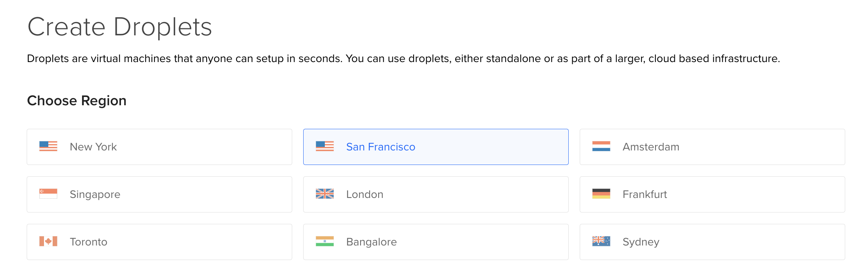This screenshot has width=868, height=271.
Task: Click the US flag icon beside New York
Action: click(48, 146)
